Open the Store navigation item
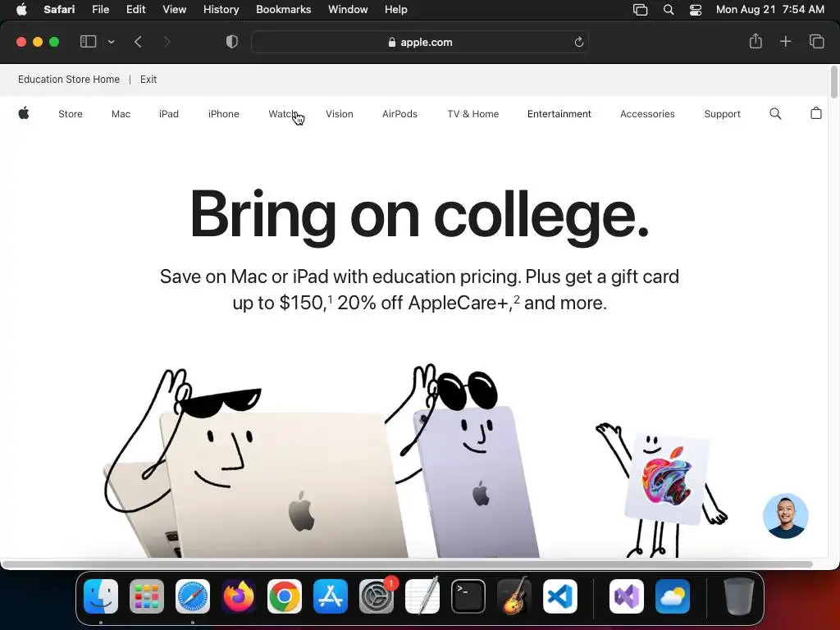This screenshot has height=630, width=840. click(x=71, y=114)
